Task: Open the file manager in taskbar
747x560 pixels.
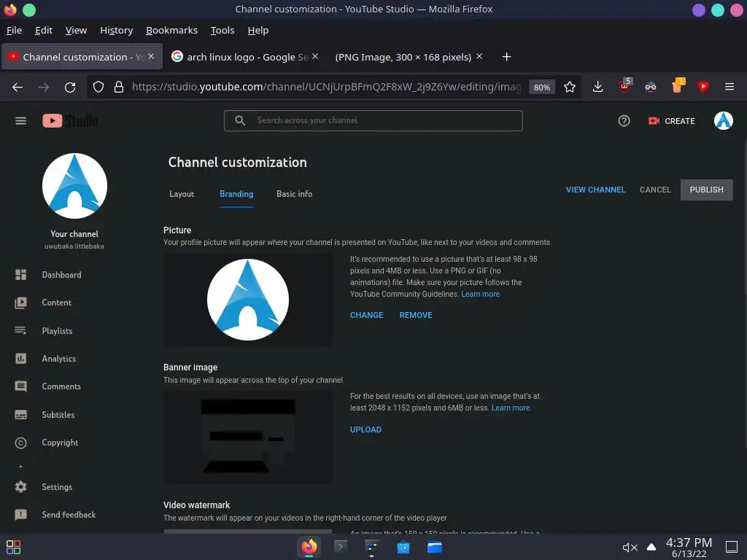Action: pyautogui.click(x=435, y=547)
